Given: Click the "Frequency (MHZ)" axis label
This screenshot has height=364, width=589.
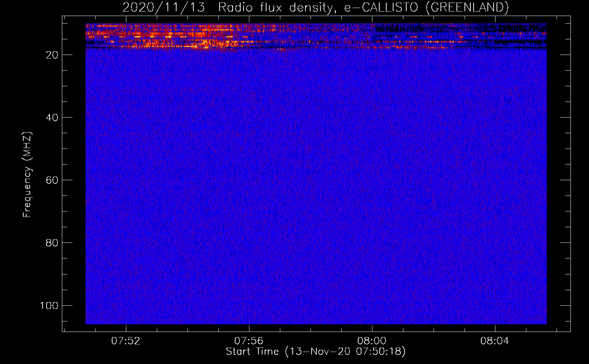Looking at the screenshot, I should (27, 175).
